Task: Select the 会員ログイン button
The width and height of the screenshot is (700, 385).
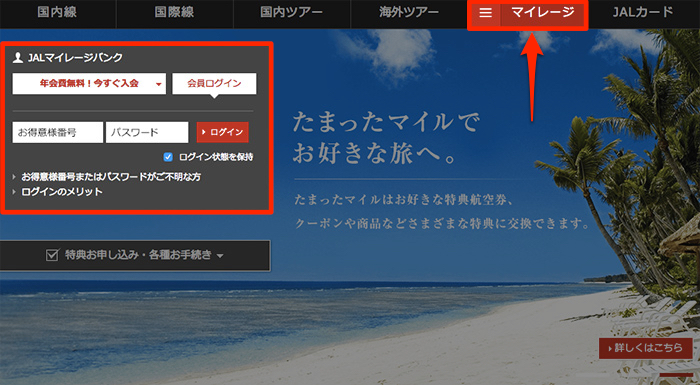Action: click(x=214, y=84)
